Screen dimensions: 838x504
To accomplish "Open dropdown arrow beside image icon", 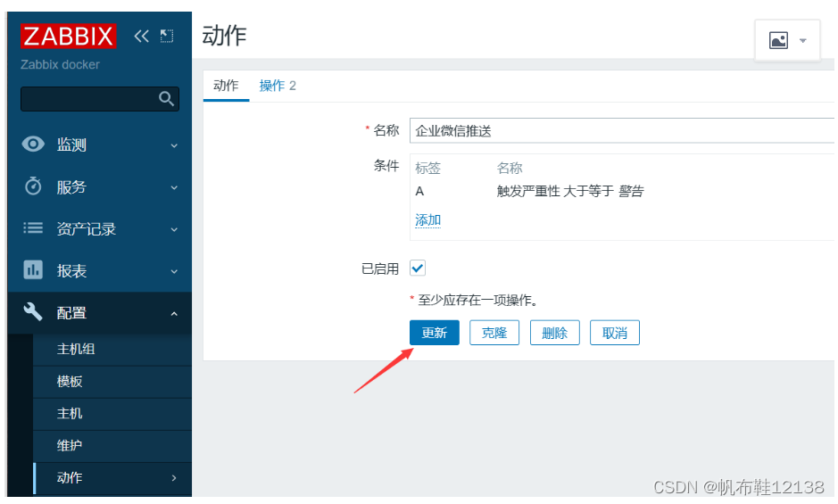I will click(802, 41).
